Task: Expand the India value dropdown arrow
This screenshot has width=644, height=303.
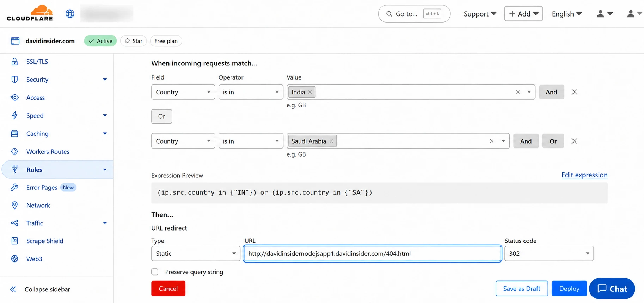Action: coord(529,92)
